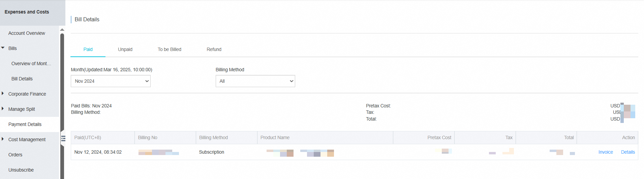Click the sidebar scroll-up arrow

(x=62, y=30)
